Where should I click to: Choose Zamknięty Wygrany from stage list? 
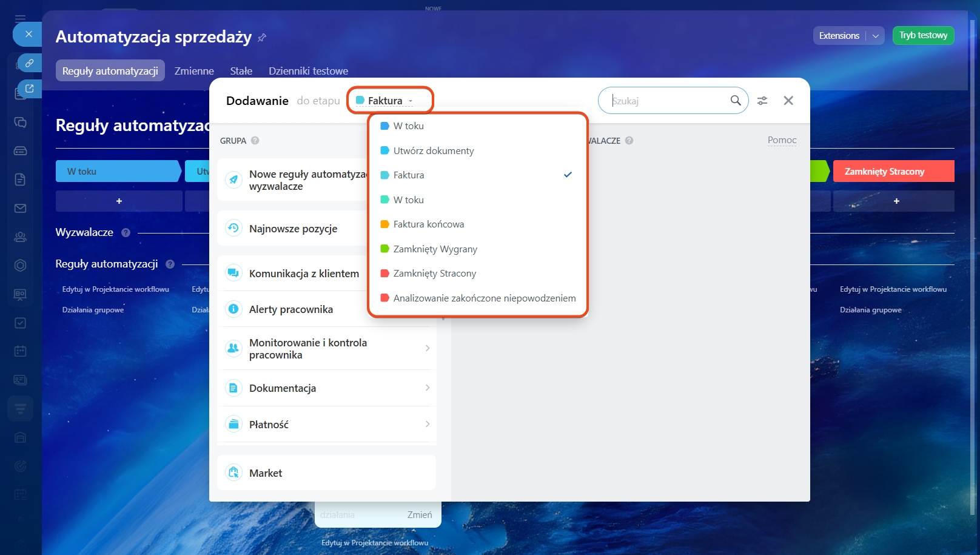pos(435,249)
